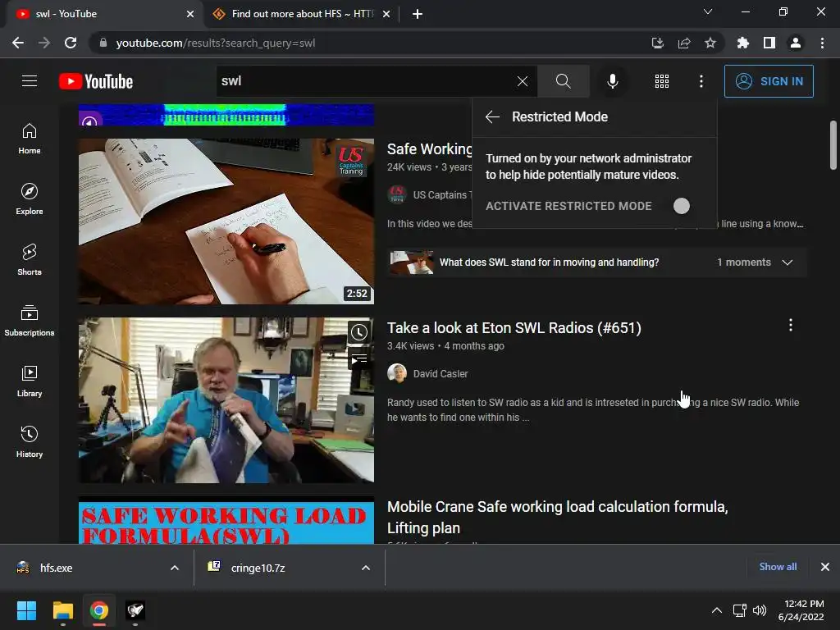Open Windows Start menu
Image resolution: width=840 pixels, height=630 pixels.
coord(26,610)
